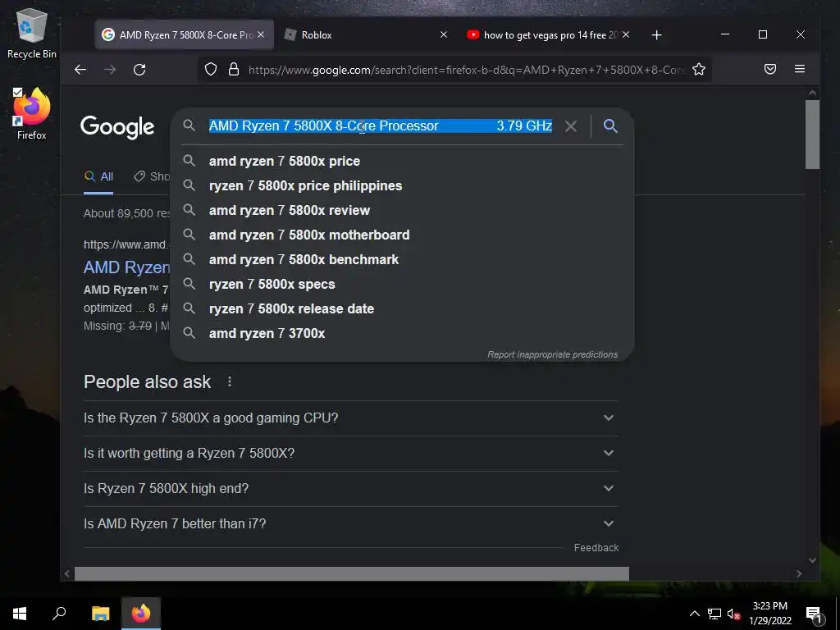Open the notification center icon
This screenshot has width=840, height=630.
pos(813,614)
